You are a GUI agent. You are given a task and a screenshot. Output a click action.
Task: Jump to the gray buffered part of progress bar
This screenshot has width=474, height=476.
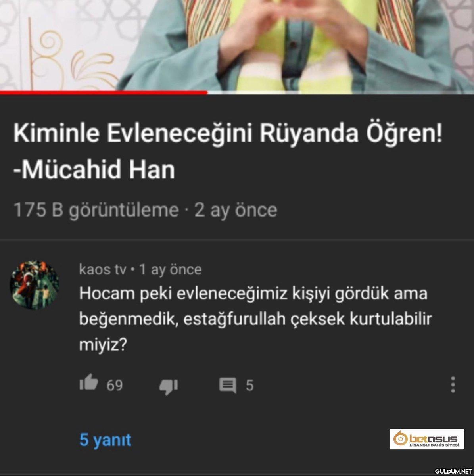tap(254, 92)
